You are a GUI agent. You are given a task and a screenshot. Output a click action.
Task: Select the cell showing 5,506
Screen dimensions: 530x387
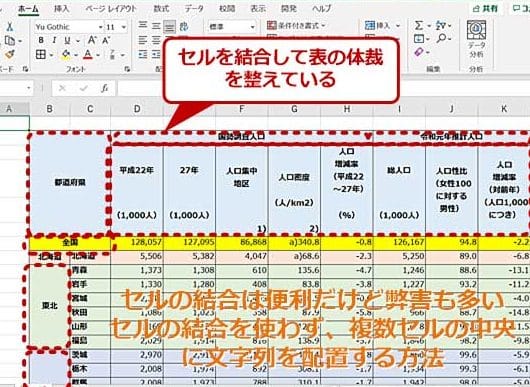click(137, 257)
